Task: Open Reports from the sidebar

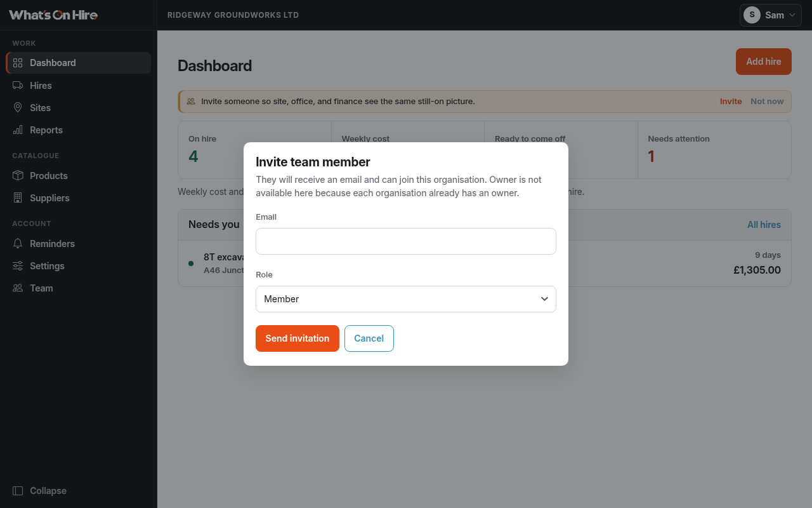Action: click(x=79, y=130)
